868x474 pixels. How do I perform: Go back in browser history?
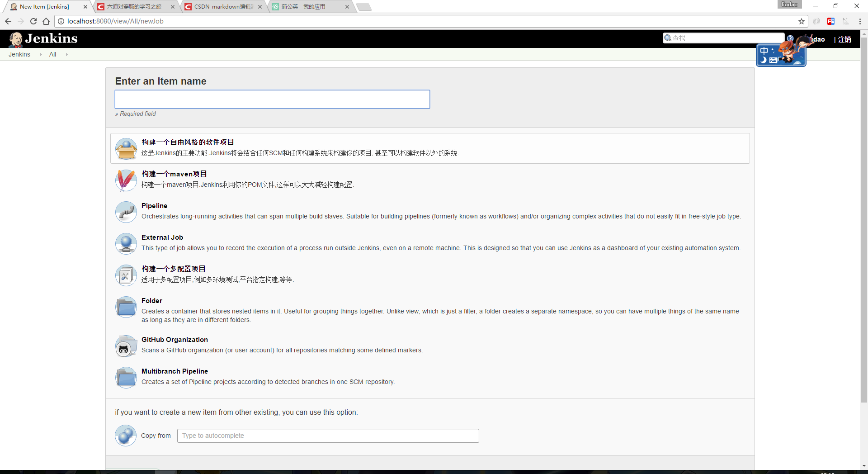(x=8, y=21)
